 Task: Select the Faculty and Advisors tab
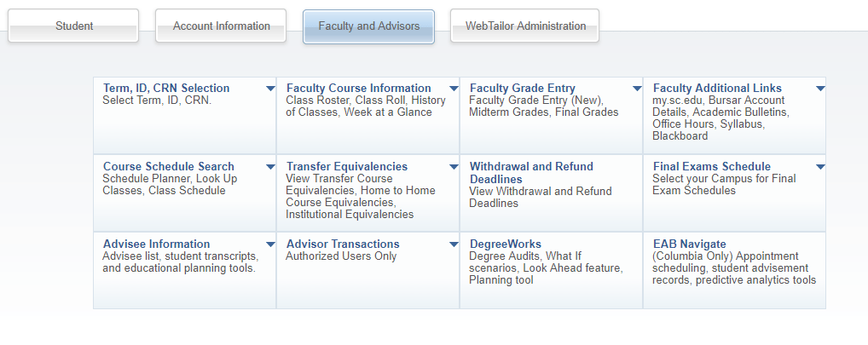(x=369, y=26)
